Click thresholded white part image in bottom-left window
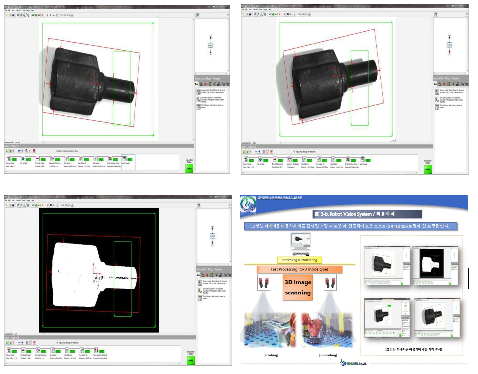Image resolution: width=478 pixels, height=374 pixels. pyautogui.click(x=94, y=274)
